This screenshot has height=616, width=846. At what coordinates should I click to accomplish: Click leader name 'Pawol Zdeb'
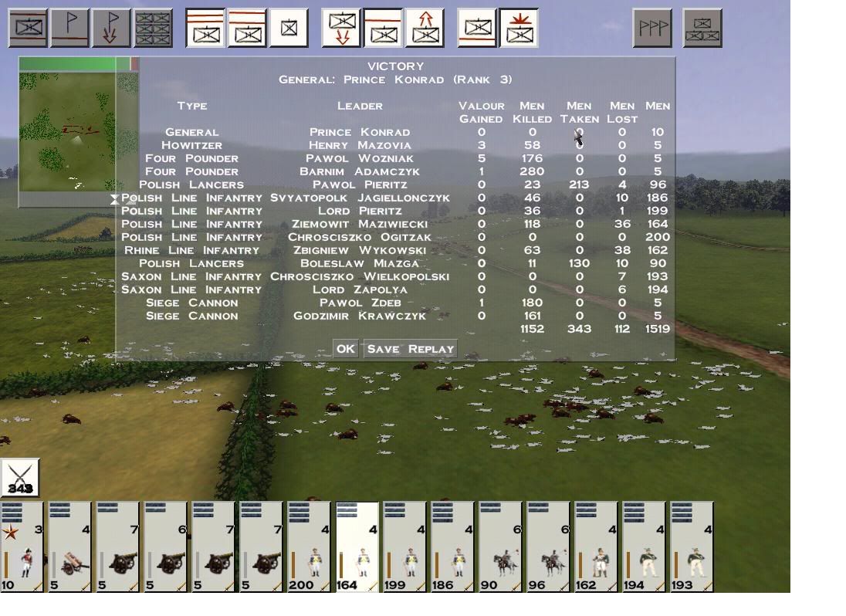360,303
